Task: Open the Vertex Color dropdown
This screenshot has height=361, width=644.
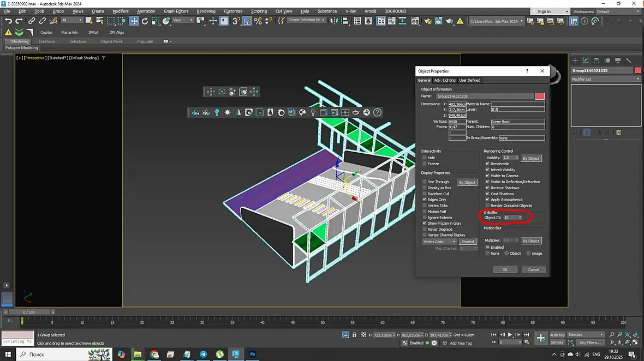Action: pyautogui.click(x=439, y=242)
